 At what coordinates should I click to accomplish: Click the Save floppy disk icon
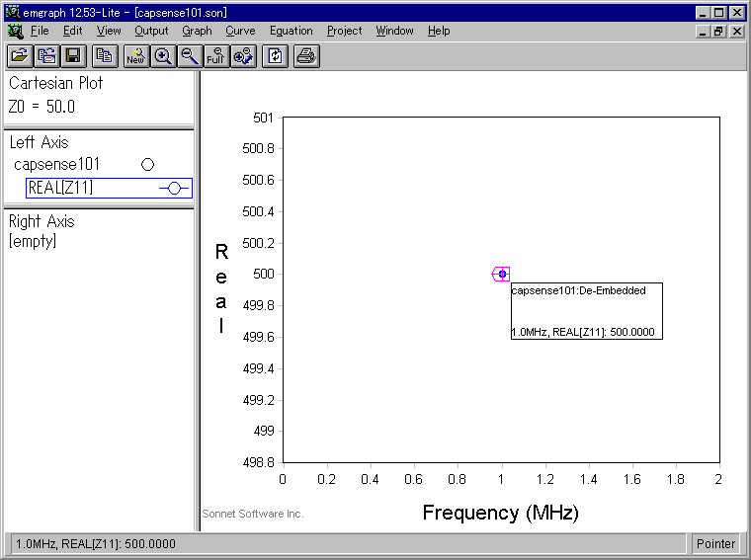[x=73, y=56]
